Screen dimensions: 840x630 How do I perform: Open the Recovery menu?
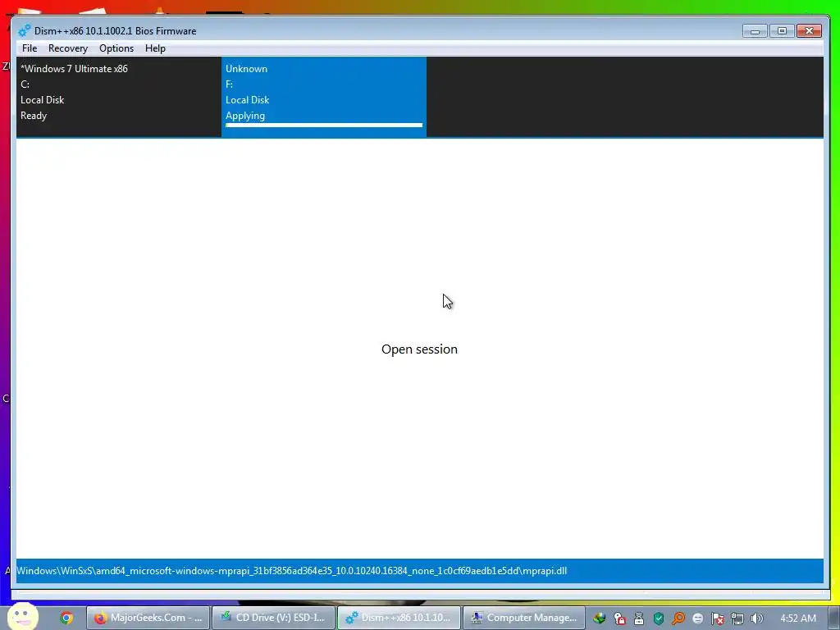coord(68,48)
